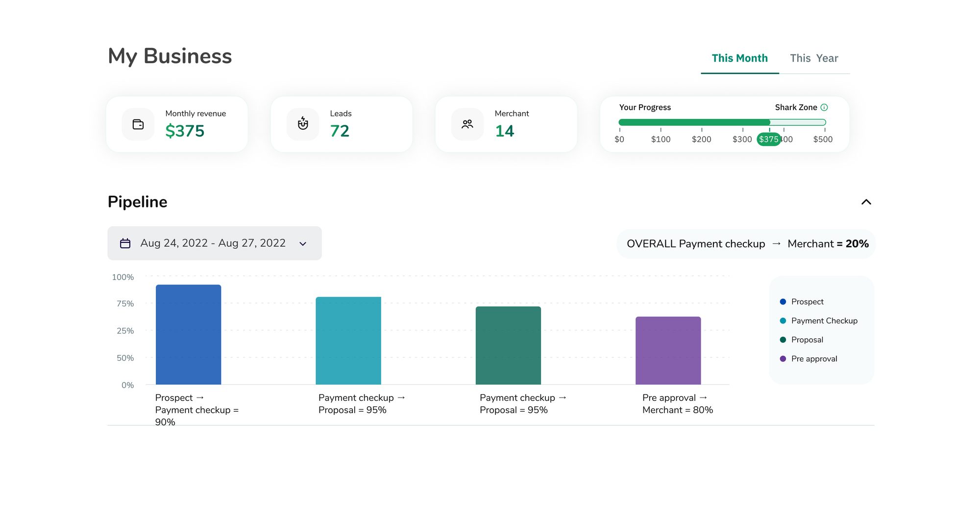The width and height of the screenshot is (980, 515).
Task: Toggle Proposal series in chart legend
Action: [802, 340]
